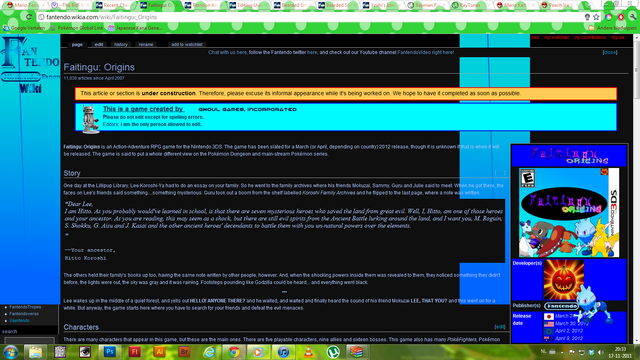Open VLC media player from the taskbar
Image resolution: width=640 pixels, height=360 pixels.
308,352
